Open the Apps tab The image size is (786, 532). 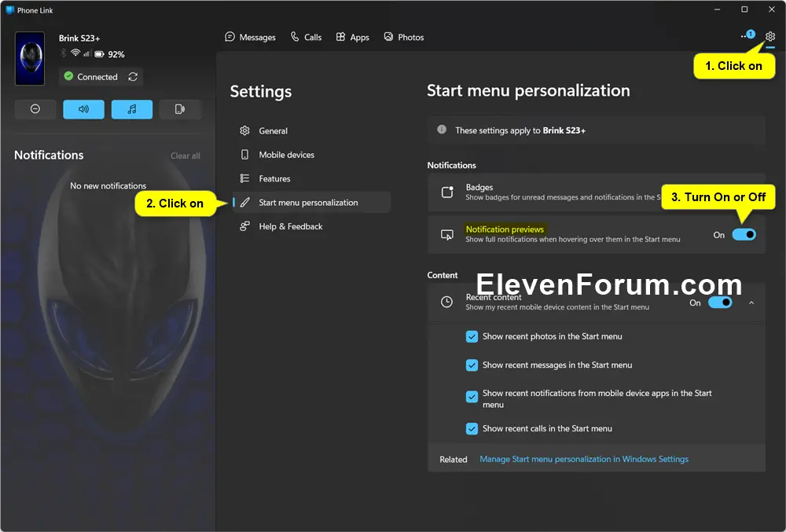(352, 37)
